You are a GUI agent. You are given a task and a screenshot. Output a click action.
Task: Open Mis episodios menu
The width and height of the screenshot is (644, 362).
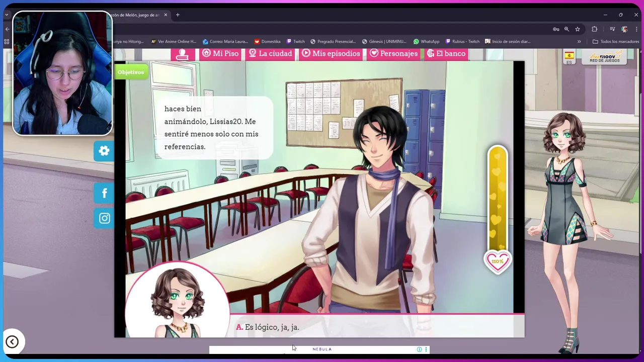click(331, 53)
